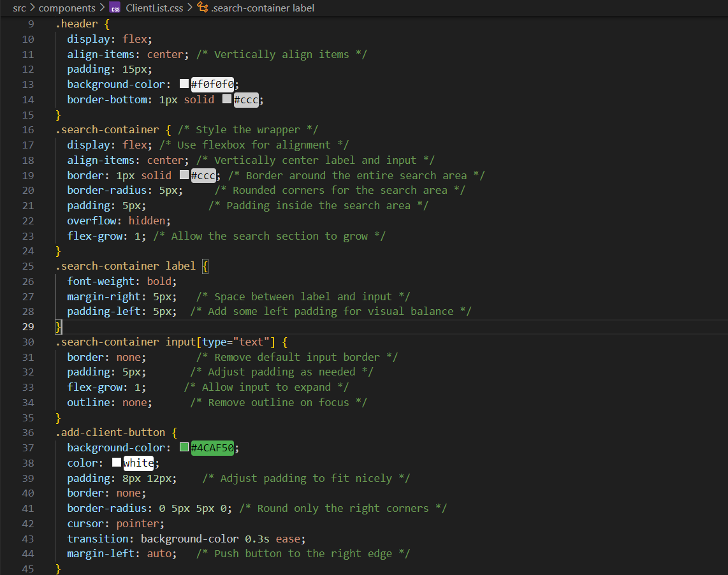Click the green #4CAF50 color swatch
This screenshot has width=728, height=575.
coord(184,448)
